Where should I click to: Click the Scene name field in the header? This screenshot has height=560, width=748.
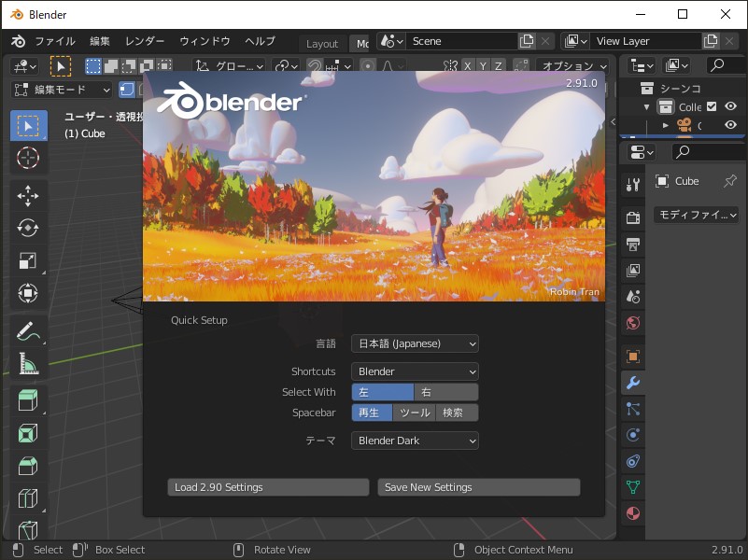[462, 41]
